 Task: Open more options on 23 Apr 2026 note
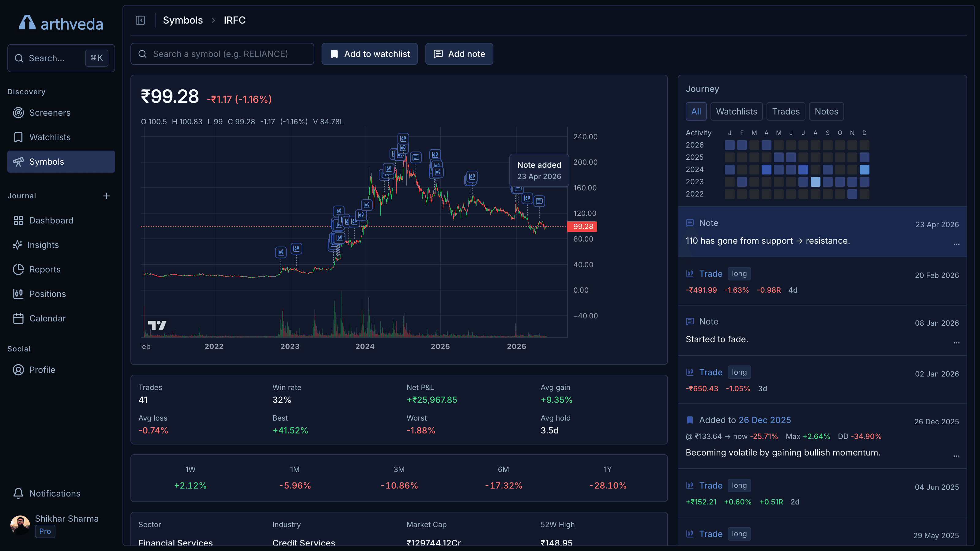click(x=956, y=244)
